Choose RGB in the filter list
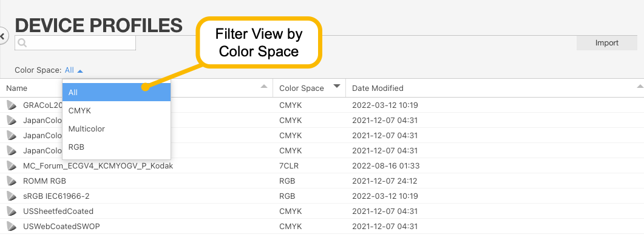644x240 pixels. [116, 147]
